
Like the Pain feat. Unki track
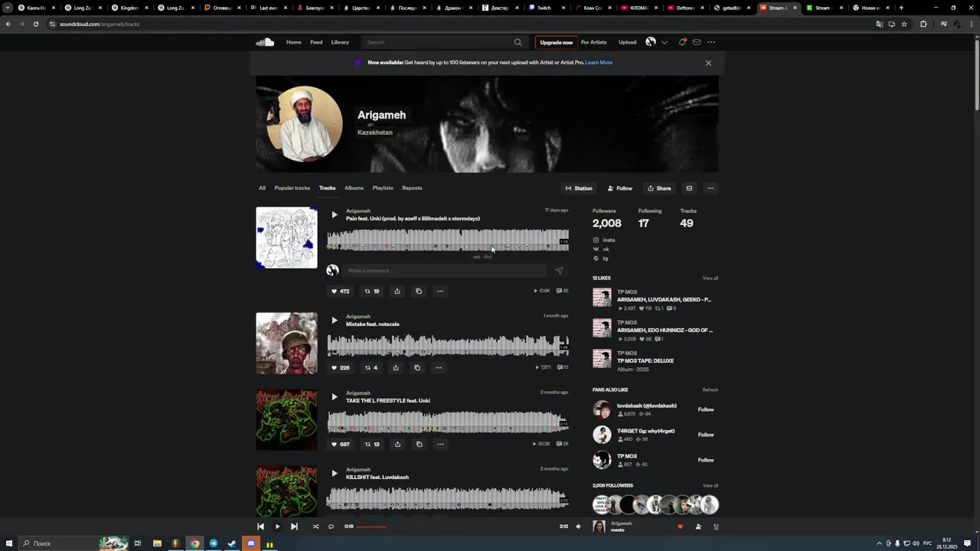click(x=340, y=291)
